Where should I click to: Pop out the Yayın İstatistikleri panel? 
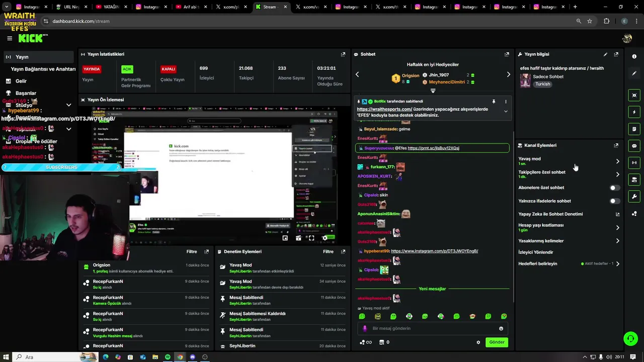pos(343,54)
